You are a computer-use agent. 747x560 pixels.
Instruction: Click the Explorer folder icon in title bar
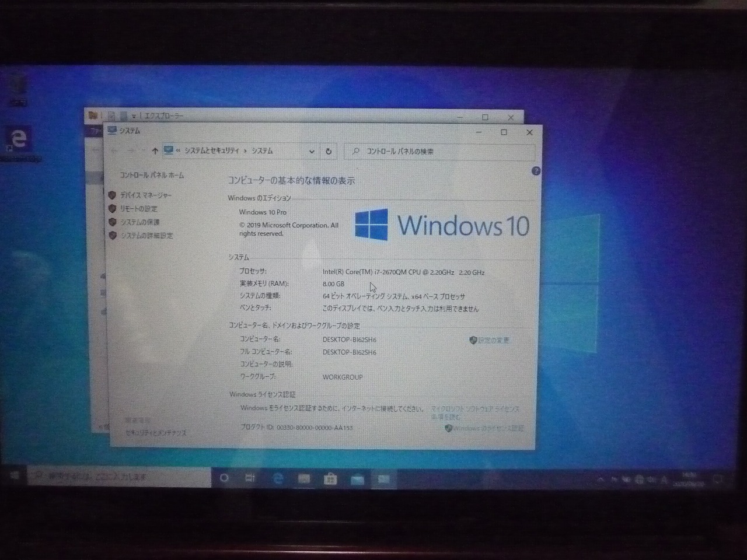click(93, 116)
